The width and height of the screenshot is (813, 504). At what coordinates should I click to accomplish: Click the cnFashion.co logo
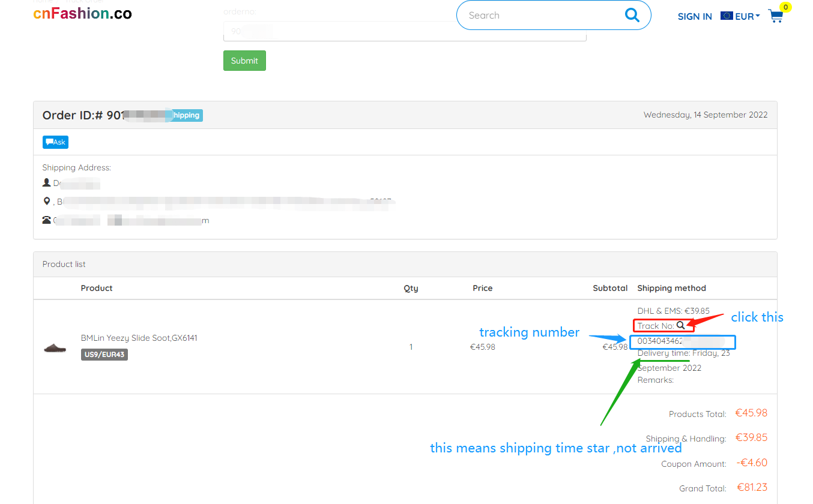pyautogui.click(x=82, y=13)
